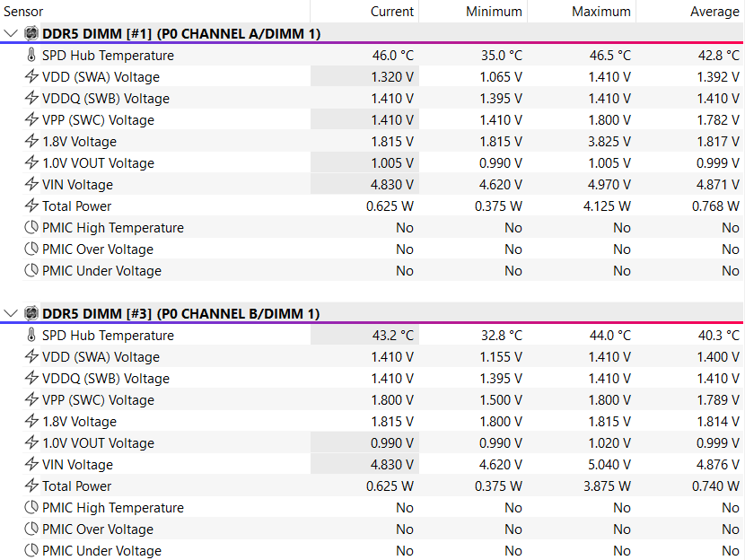Screen dimensions: 745x560
Task: Select DIMM #1 VIN Voltage row label
Action: tap(77, 184)
